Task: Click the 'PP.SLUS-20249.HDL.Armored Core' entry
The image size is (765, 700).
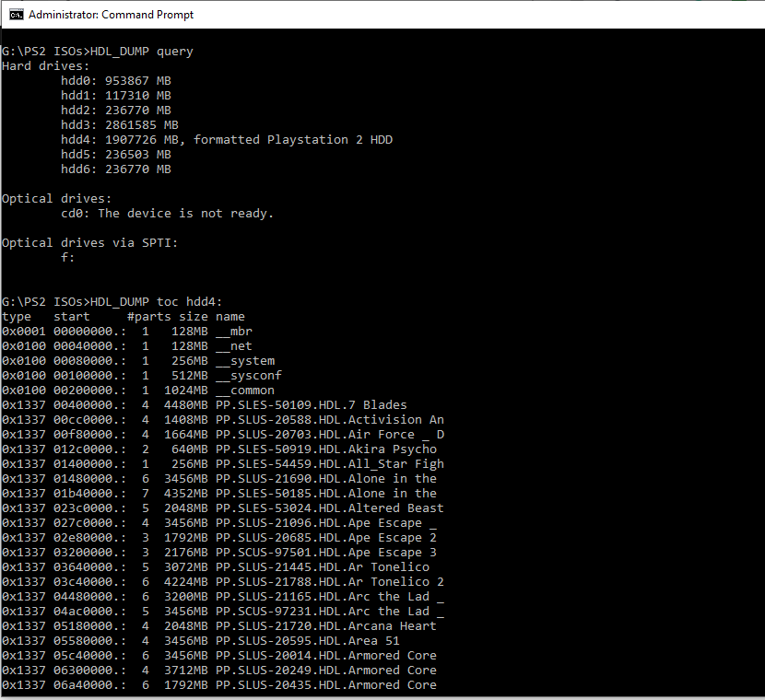Action: [326, 671]
